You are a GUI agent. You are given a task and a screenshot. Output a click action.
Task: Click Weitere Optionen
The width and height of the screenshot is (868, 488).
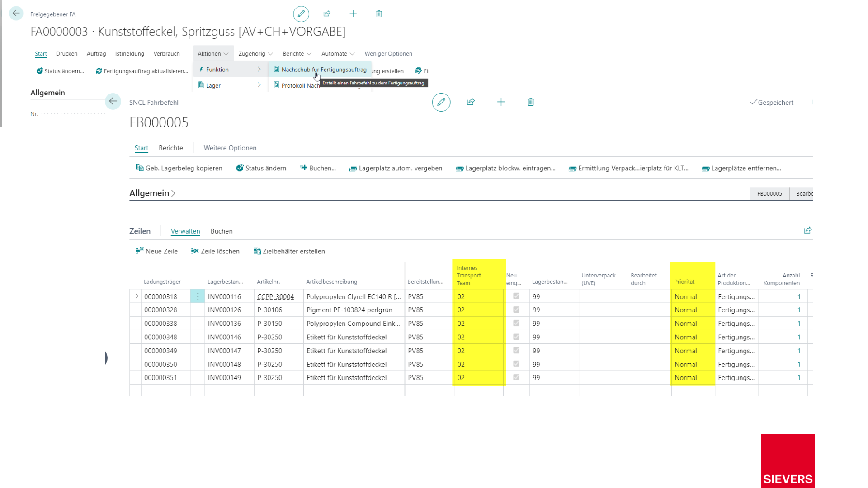click(x=230, y=148)
